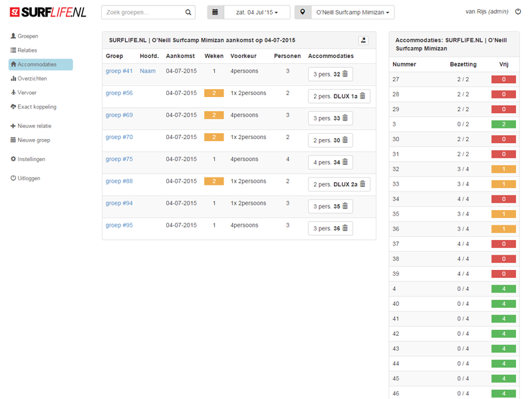
Task: Remove accommodation 33 via trash icon
Action: point(345,118)
